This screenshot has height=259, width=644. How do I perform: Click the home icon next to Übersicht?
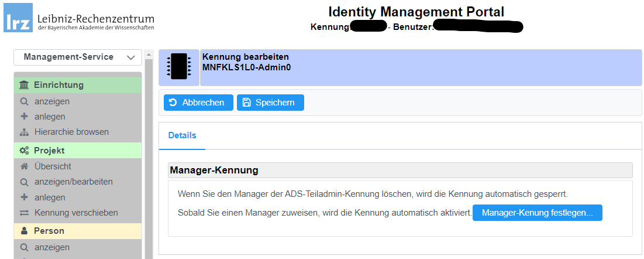click(24, 166)
